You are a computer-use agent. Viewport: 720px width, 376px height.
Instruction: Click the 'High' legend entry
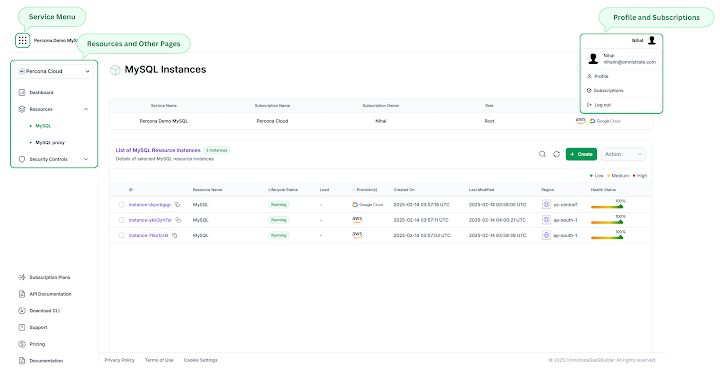[x=640, y=176]
